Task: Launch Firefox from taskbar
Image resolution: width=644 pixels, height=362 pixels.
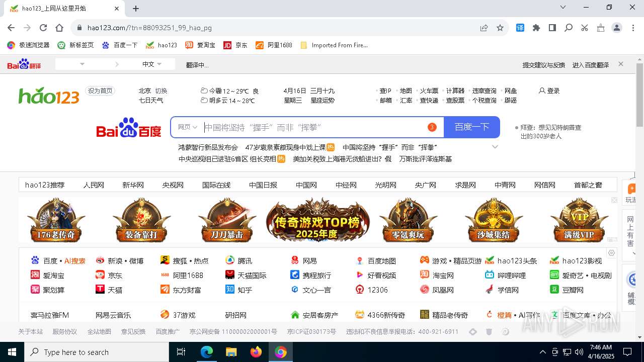Action: pos(256,352)
